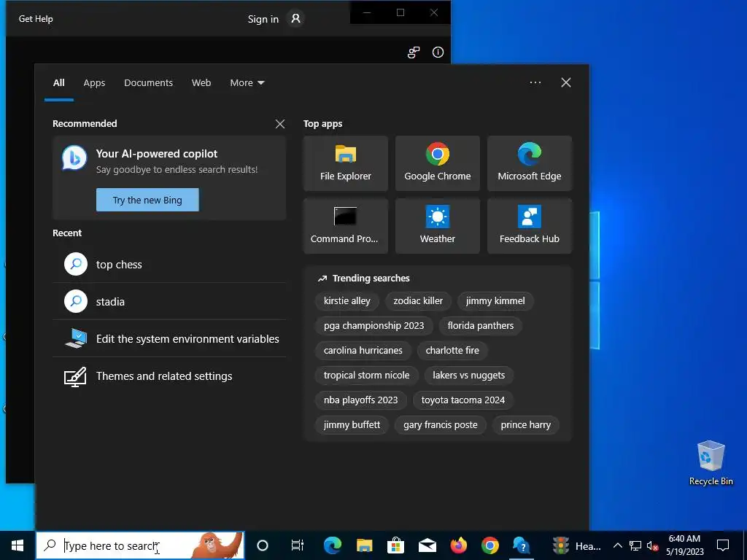Click Sign in in Get Help window
The image size is (747, 560).
(263, 19)
